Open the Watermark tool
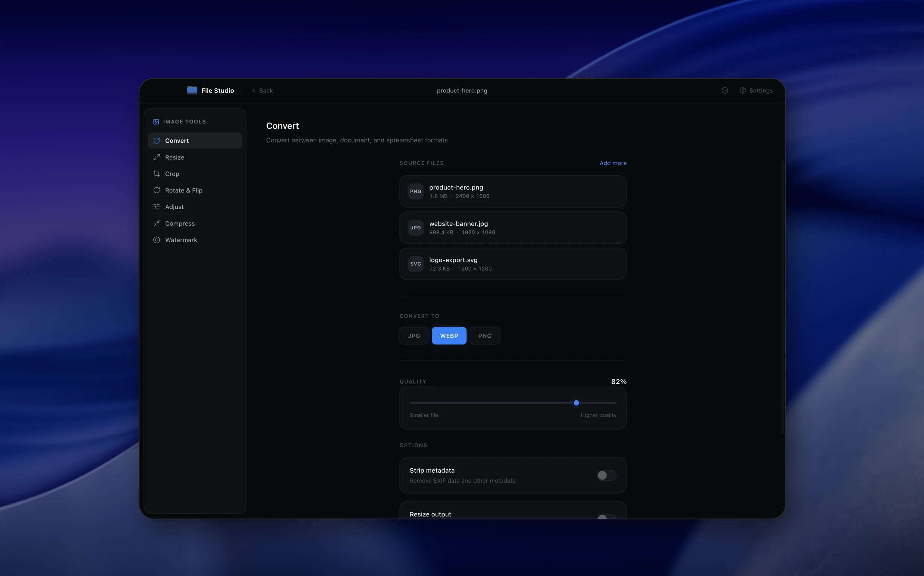This screenshot has height=576, width=924. click(x=195, y=240)
